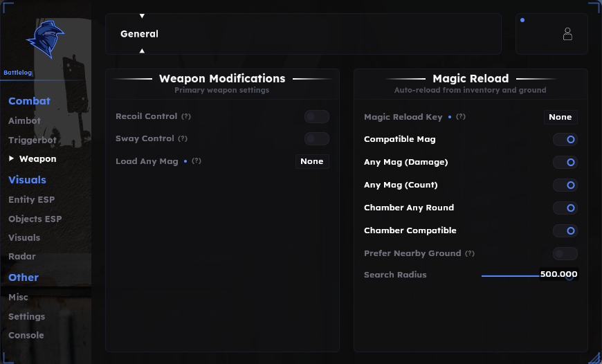Viewport: 602px width, 364px height.
Task: Click the help icon beside Magic Reload Key
Action: coord(461,116)
